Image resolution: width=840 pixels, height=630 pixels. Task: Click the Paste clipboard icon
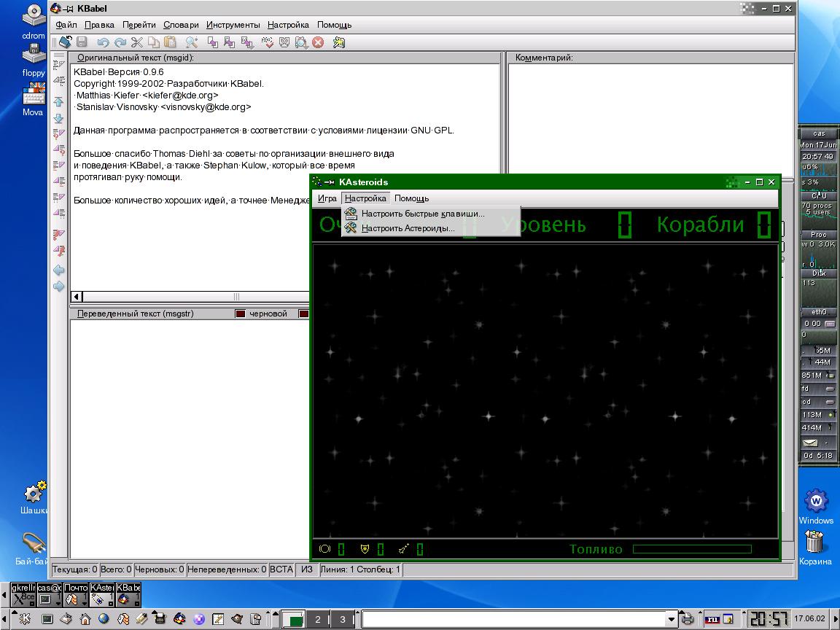click(x=170, y=42)
